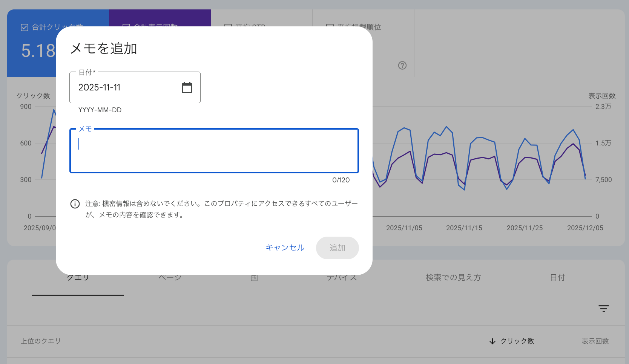The width and height of the screenshot is (629, 364).
Task: Switch to the ページ tab
Action: tap(170, 277)
